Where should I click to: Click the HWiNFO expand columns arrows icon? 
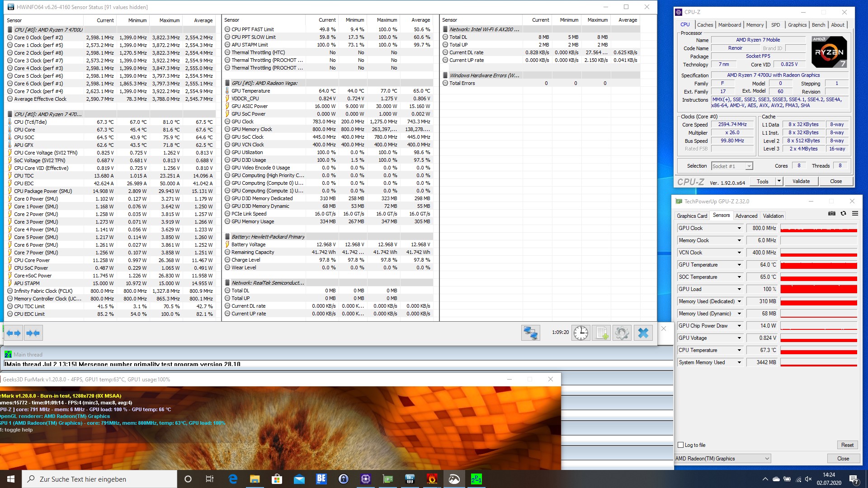coord(14,333)
